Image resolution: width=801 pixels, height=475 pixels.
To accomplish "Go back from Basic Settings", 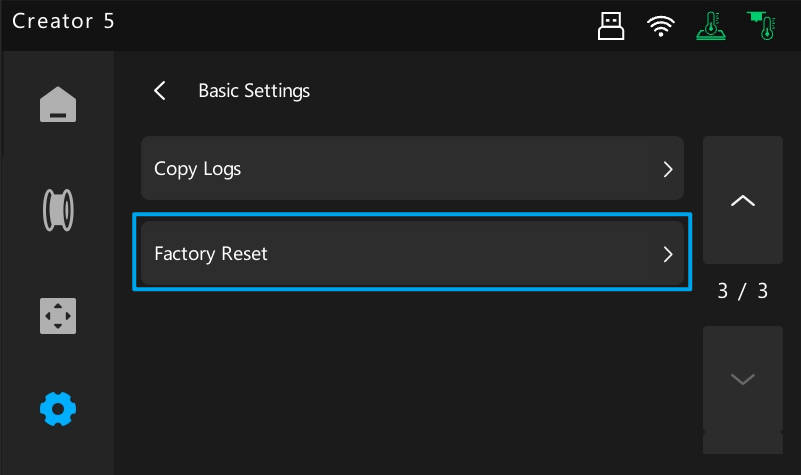I will click(x=160, y=91).
